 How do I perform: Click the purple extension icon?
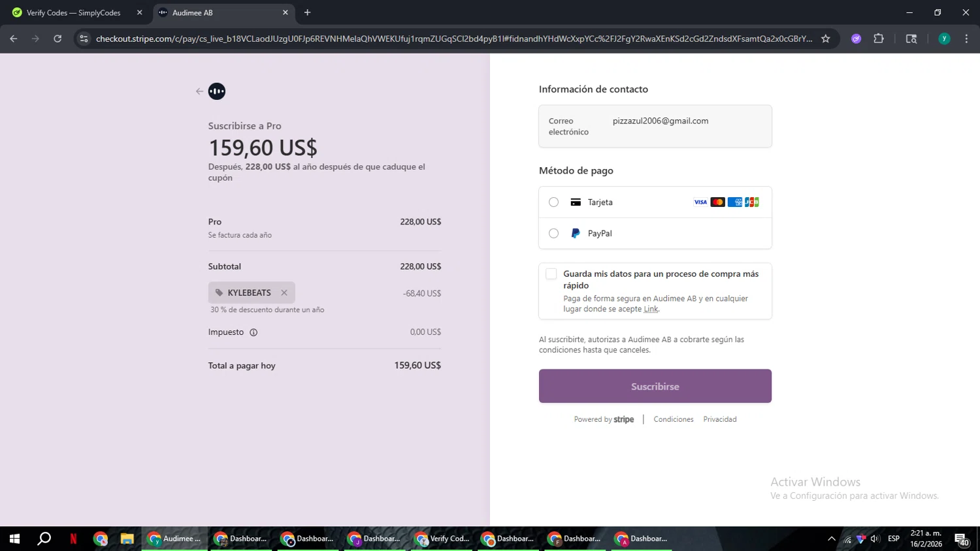pyautogui.click(x=856, y=39)
